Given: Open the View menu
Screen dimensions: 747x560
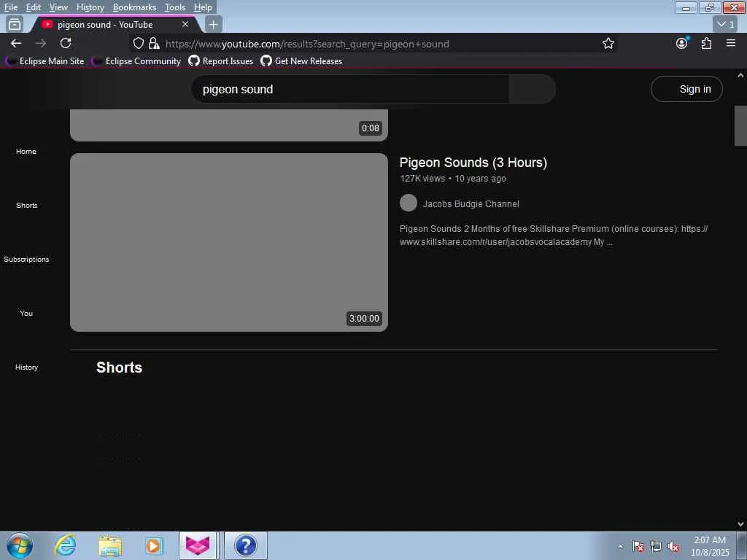Looking at the screenshot, I should [x=58, y=7].
